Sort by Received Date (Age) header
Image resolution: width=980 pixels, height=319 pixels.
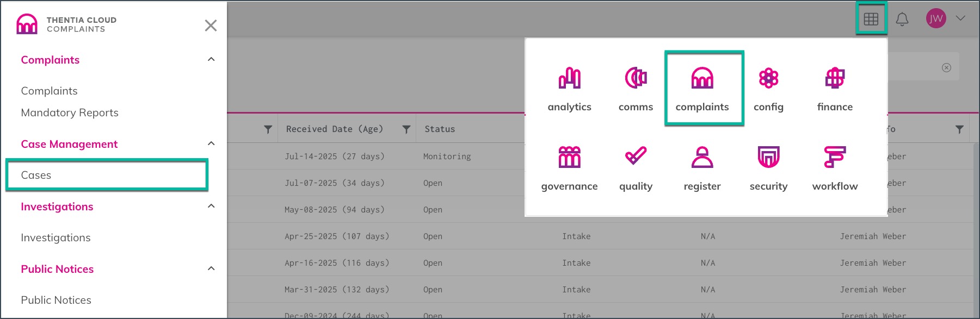335,129
